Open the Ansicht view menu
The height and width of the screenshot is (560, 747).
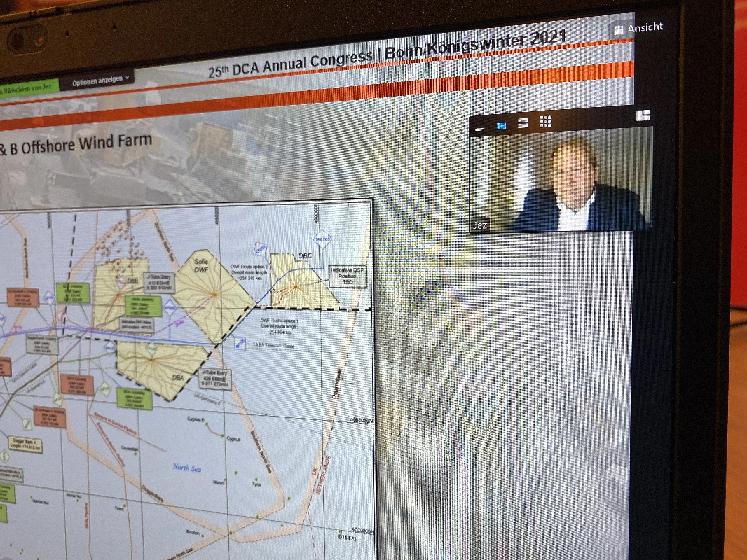point(638,28)
